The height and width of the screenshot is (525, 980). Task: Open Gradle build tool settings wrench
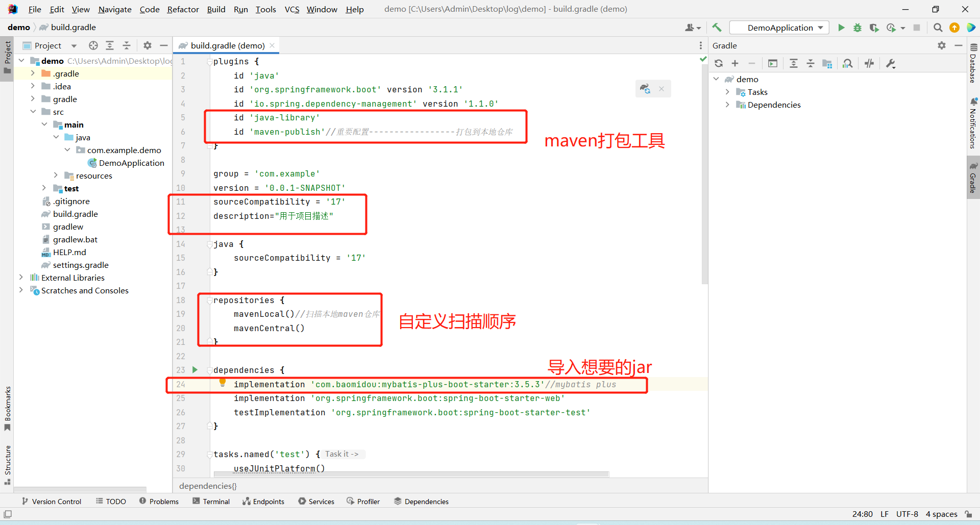(891, 63)
